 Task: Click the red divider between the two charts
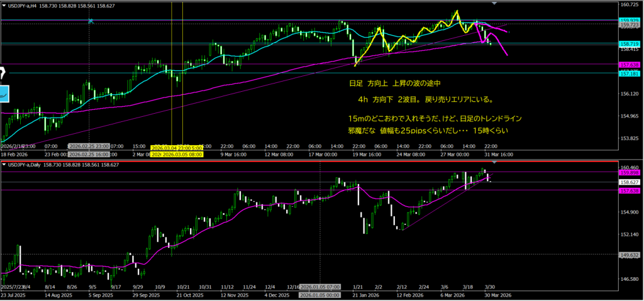314,160
